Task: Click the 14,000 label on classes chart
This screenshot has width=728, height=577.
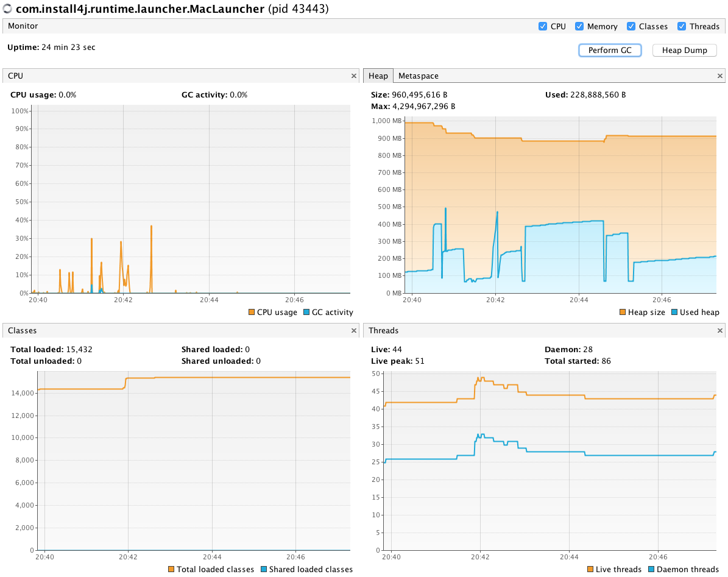Action: [23, 393]
